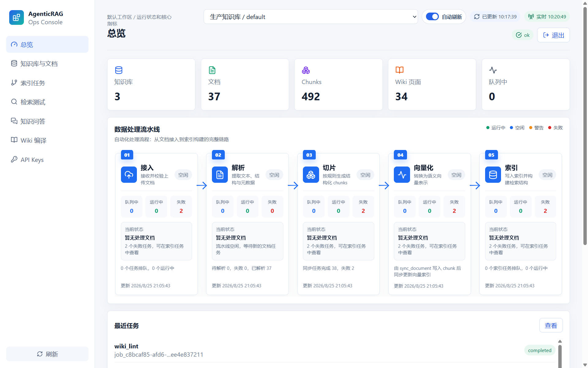Screen dimensions: 588x368
Task: Click the refresh icon beside 已更新 10:17:39
Action: pos(477,17)
